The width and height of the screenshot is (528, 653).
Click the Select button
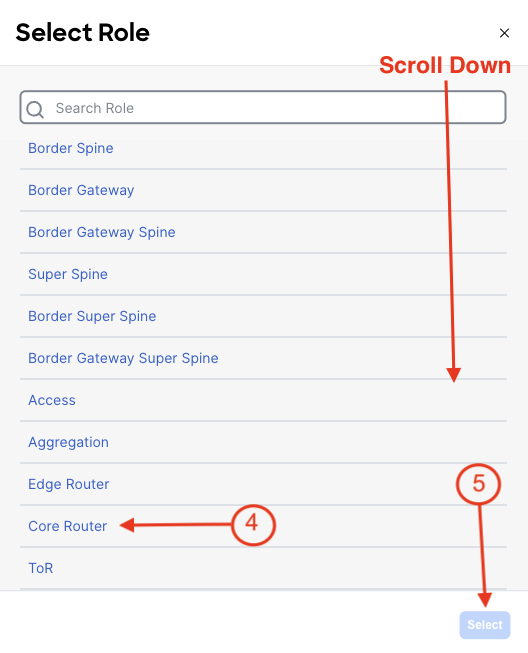click(485, 625)
